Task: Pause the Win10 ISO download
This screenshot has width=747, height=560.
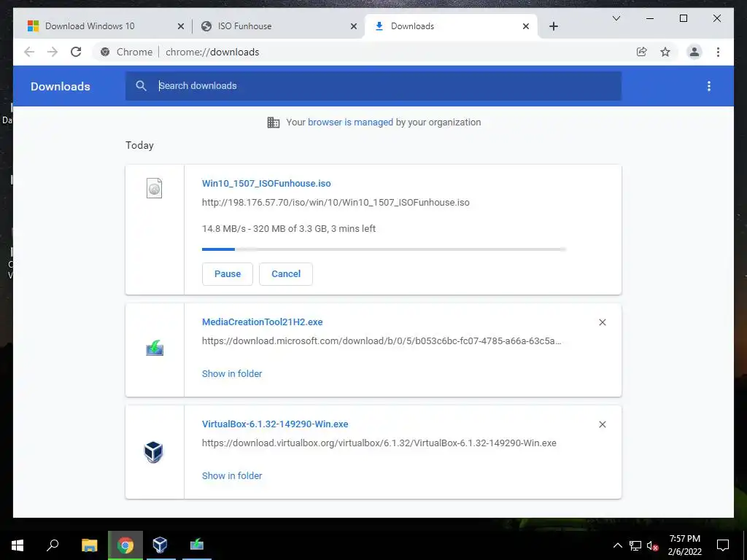Action: click(228, 274)
